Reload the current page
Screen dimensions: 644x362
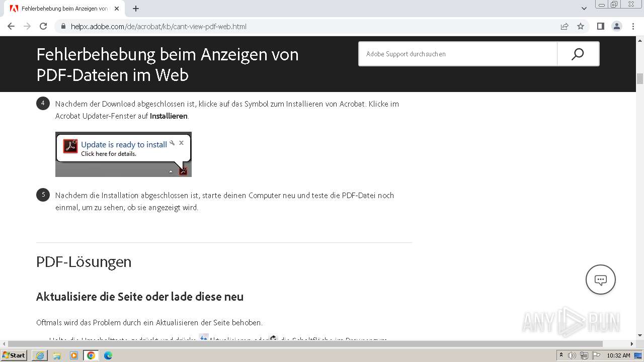43,26
